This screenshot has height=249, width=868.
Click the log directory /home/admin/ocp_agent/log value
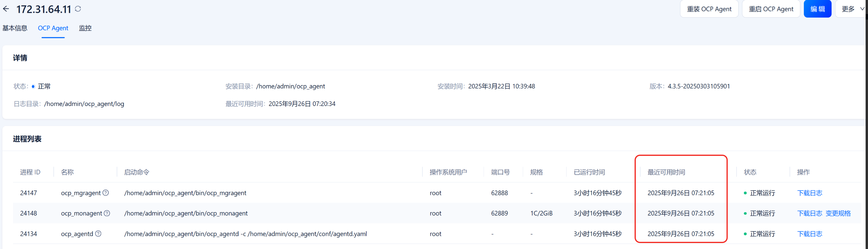(84, 104)
